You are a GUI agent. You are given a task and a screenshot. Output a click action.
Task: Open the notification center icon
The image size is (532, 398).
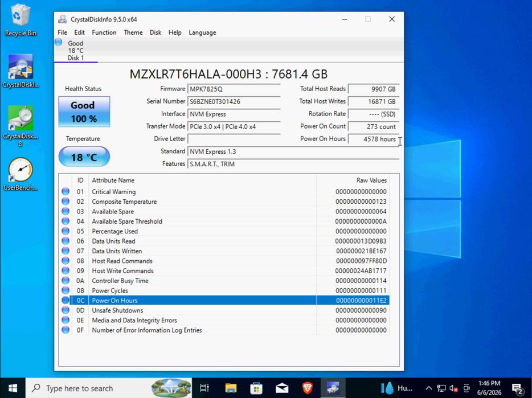[517, 388]
